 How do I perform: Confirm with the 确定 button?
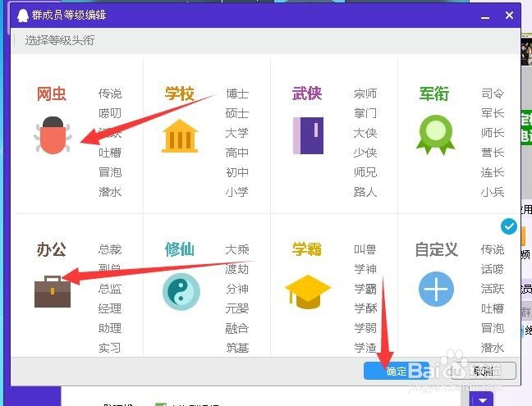tap(397, 371)
